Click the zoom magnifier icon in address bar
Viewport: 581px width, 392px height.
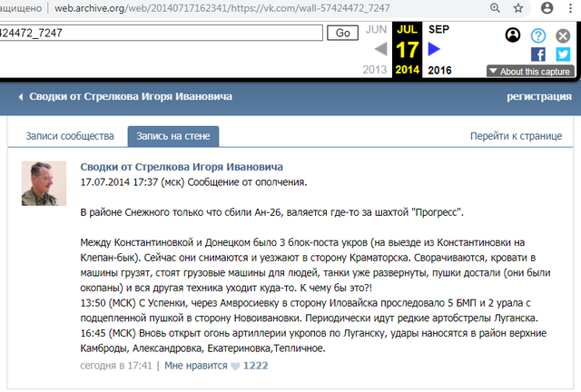tap(495, 8)
